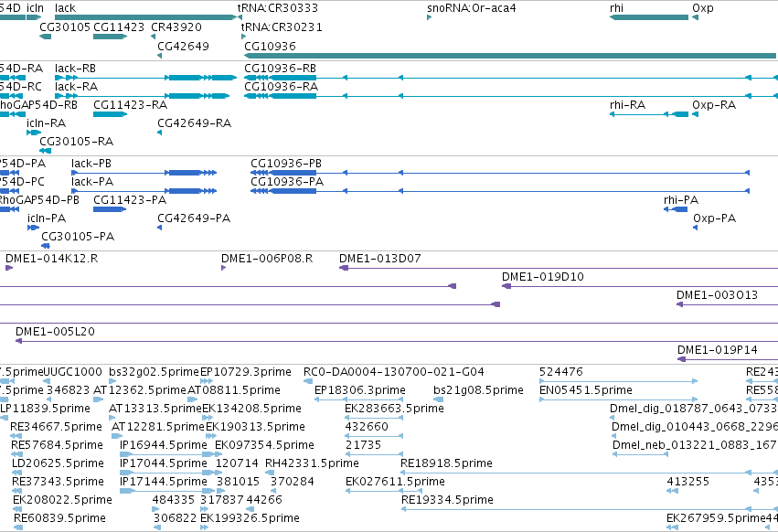778x532 pixels.
Task: Click the RE34667.5prime EST label
Action: point(56,427)
